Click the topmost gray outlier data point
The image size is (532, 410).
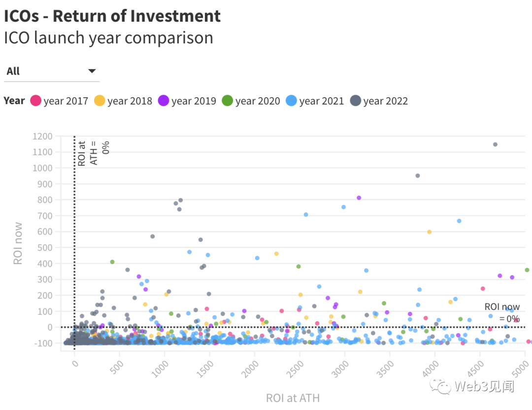click(496, 144)
